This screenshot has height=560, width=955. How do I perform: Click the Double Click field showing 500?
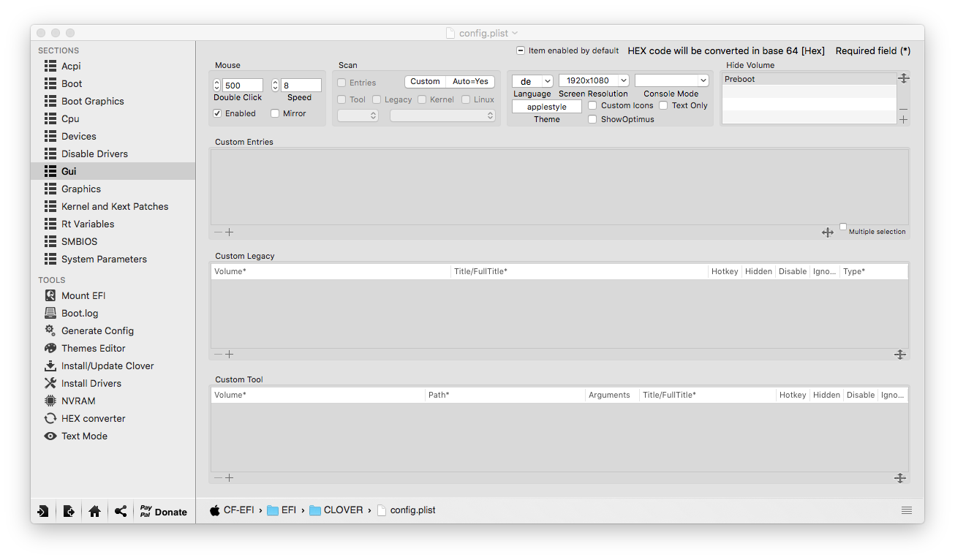point(243,86)
